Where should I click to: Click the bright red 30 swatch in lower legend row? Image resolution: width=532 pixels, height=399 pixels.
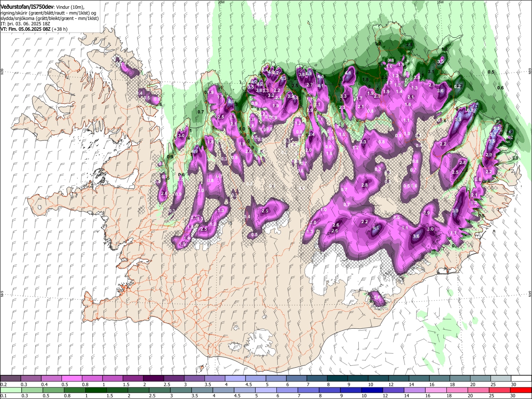point(521,390)
